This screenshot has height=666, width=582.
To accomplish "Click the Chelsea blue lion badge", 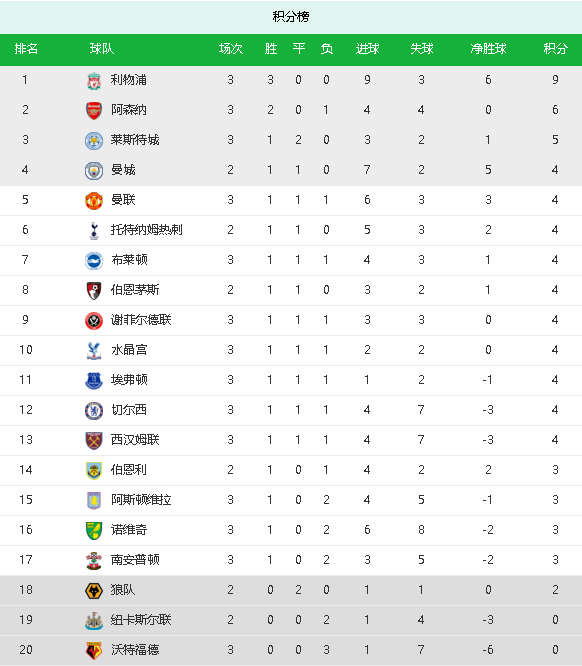I will pos(93,411).
